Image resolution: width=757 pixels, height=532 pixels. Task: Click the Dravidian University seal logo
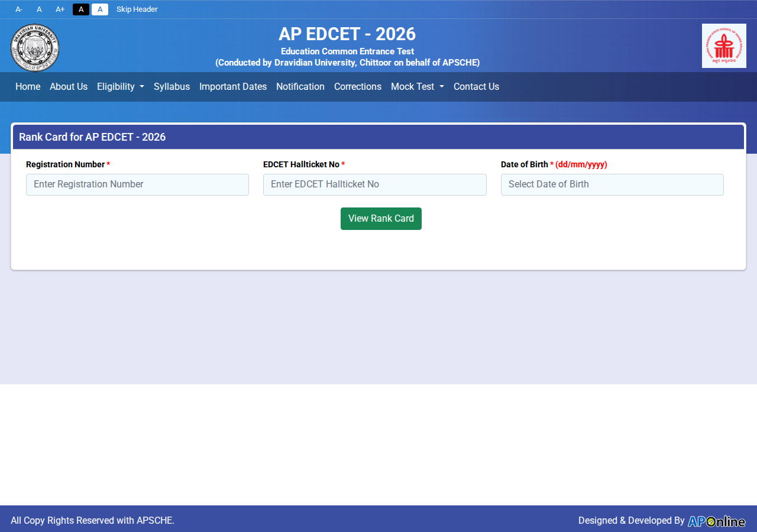pos(35,47)
